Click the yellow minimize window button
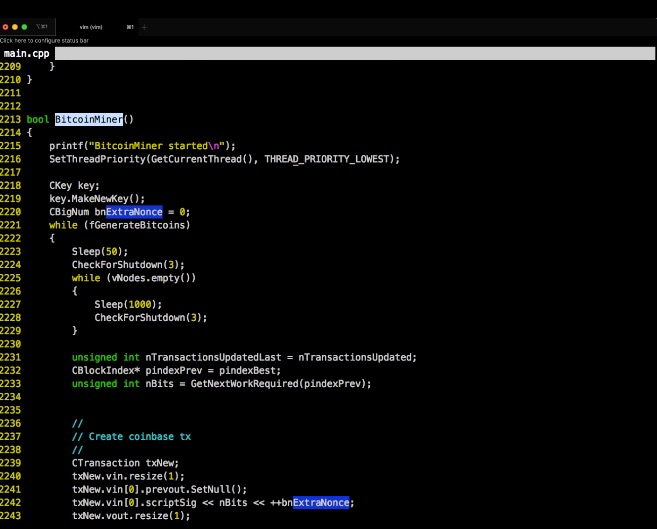The width and height of the screenshot is (657, 529). (x=16, y=27)
